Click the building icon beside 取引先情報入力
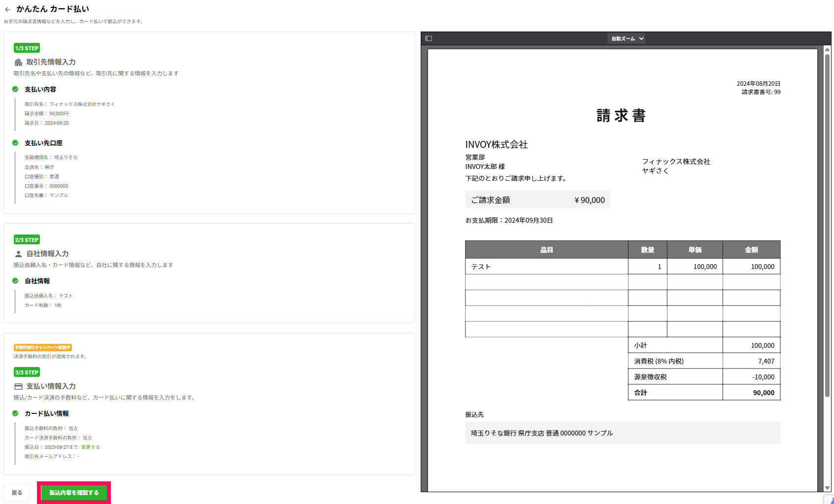The height and width of the screenshot is (504, 834). (18, 63)
